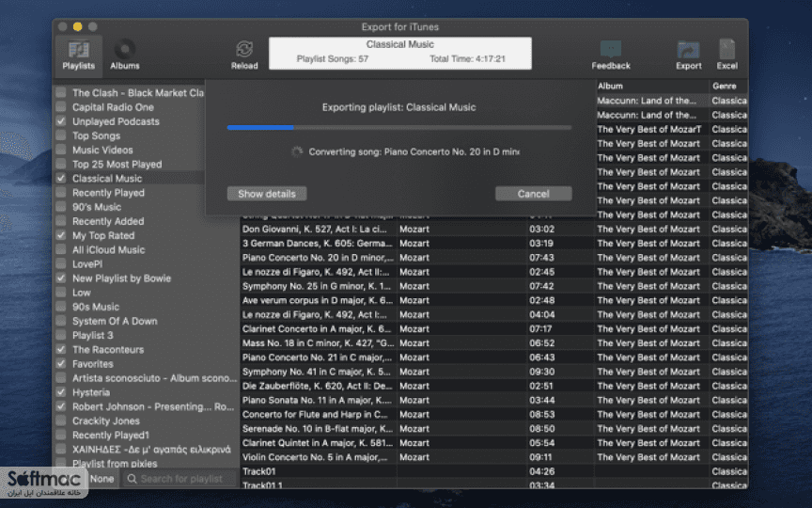Check the Top 25 Most Played checkbox
The image size is (812, 508).
click(x=61, y=165)
